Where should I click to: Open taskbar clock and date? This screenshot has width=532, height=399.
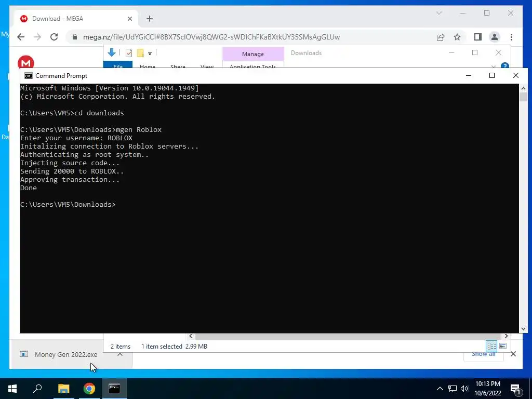click(x=487, y=389)
